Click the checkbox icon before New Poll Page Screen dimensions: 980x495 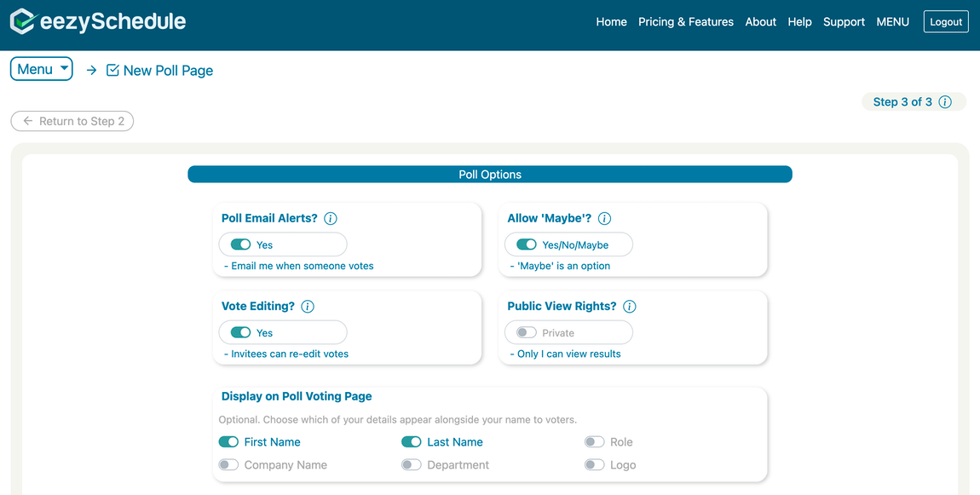(x=112, y=70)
